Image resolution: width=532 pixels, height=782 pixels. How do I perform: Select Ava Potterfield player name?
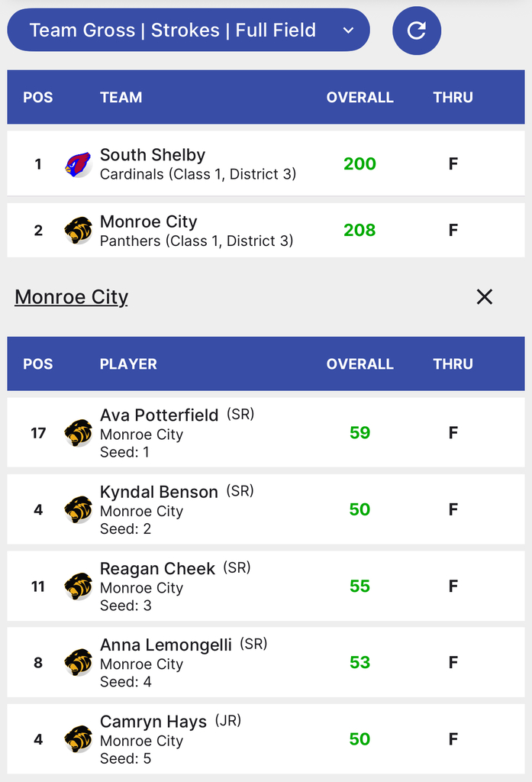click(159, 415)
